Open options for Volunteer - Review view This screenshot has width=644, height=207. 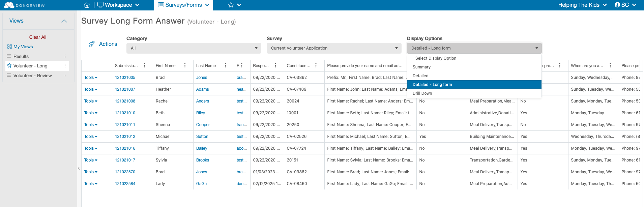[65, 76]
